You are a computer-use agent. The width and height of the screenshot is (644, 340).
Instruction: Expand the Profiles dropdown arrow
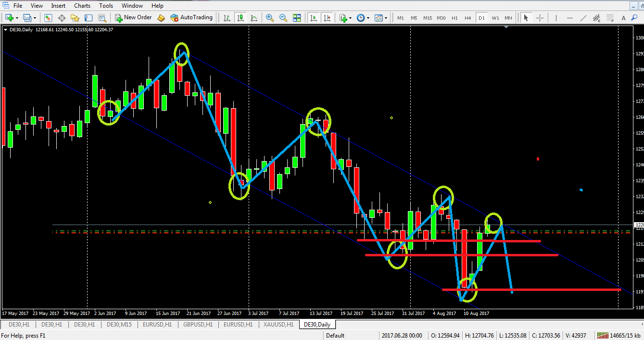click(x=35, y=18)
